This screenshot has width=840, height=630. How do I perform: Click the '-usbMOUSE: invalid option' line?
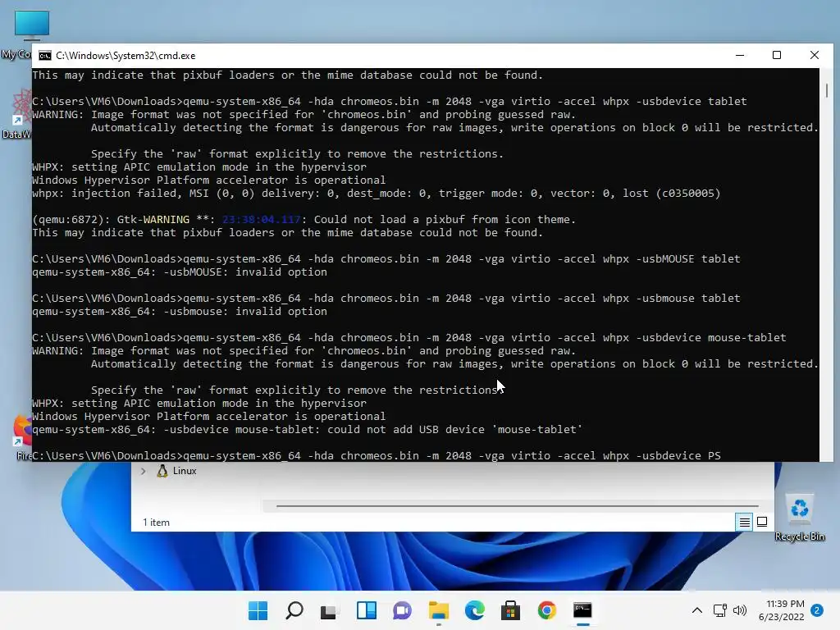(180, 272)
